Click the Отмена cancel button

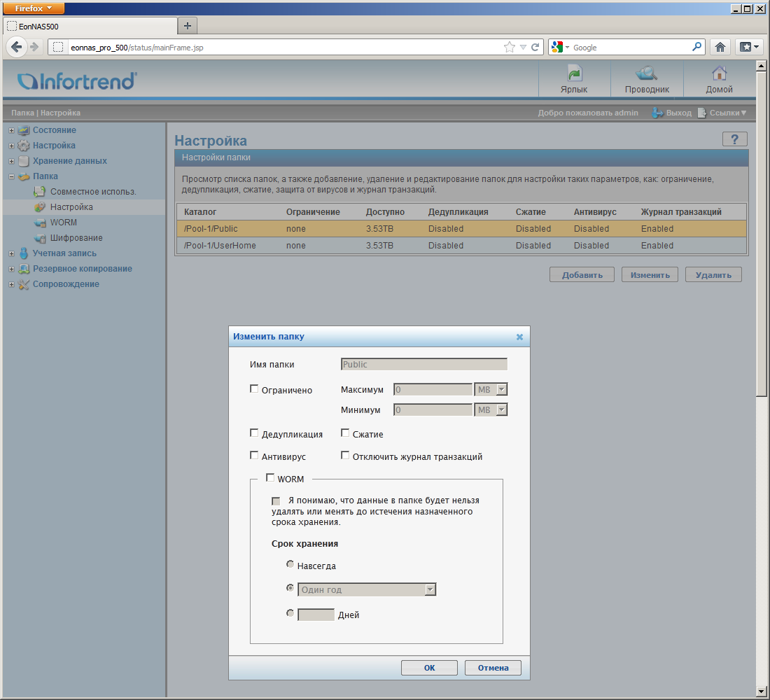(x=493, y=668)
